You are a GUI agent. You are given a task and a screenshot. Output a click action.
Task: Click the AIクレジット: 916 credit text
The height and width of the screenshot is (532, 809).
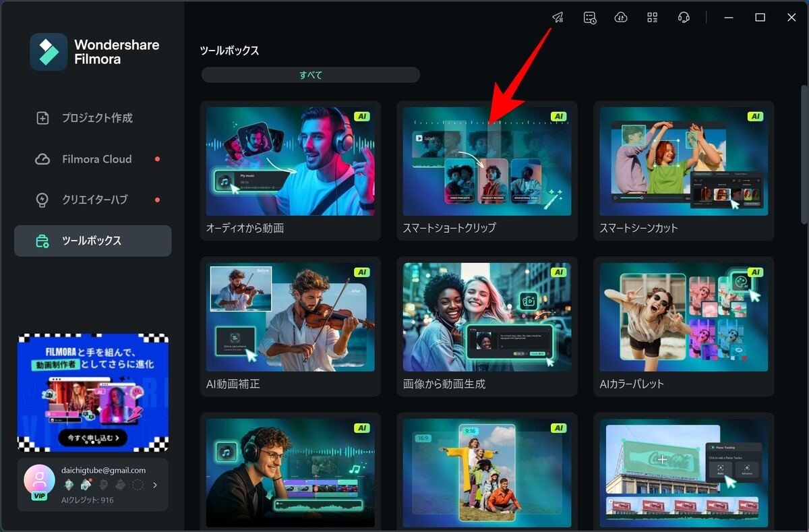point(88,500)
